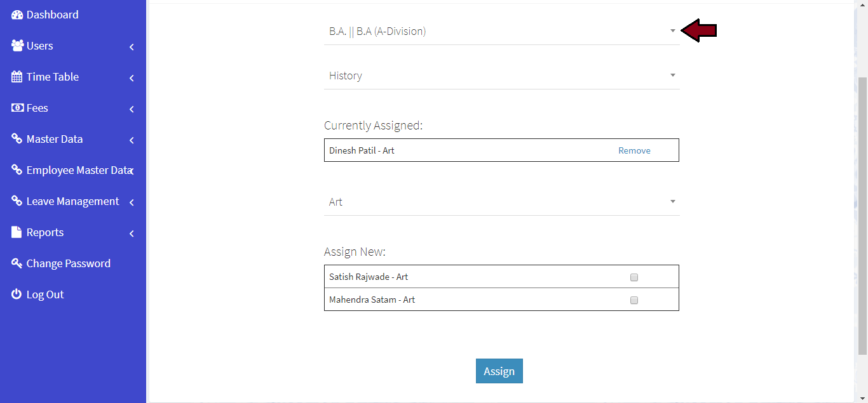
Task: Click the Users group icon
Action: (17, 46)
